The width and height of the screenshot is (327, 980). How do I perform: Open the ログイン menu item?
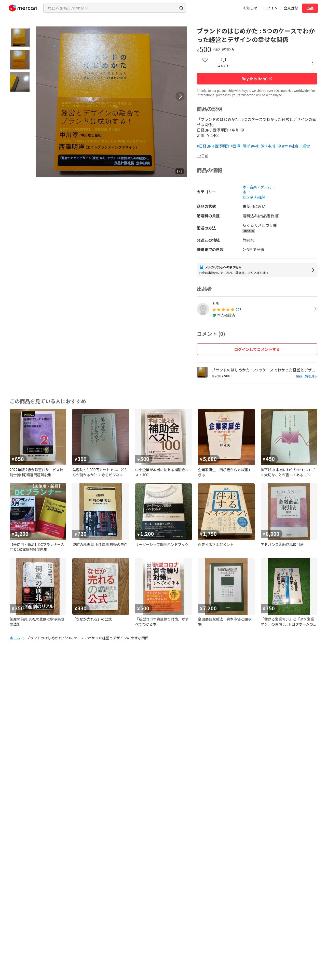[270, 8]
